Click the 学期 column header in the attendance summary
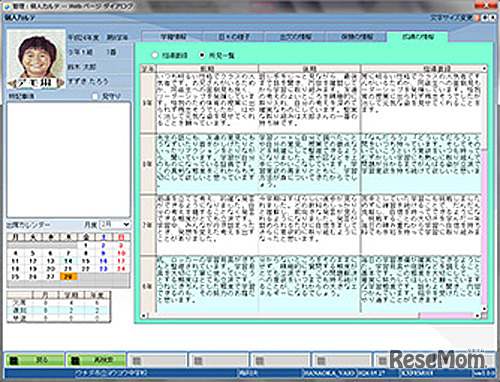The width and height of the screenshot is (500, 382). pyautogui.click(x=71, y=295)
